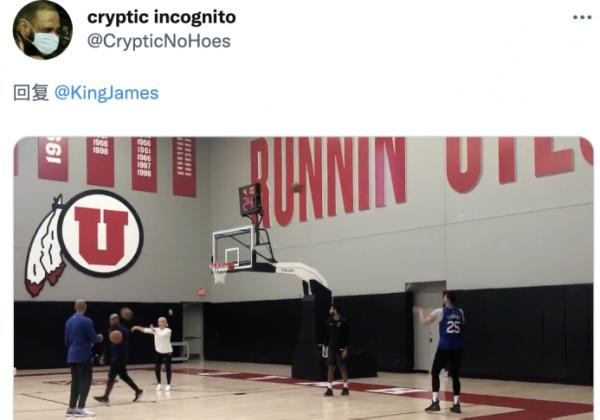The height and width of the screenshot is (420, 600).
Task: Click the player wearing jersey number 25
Action: [x=446, y=352]
